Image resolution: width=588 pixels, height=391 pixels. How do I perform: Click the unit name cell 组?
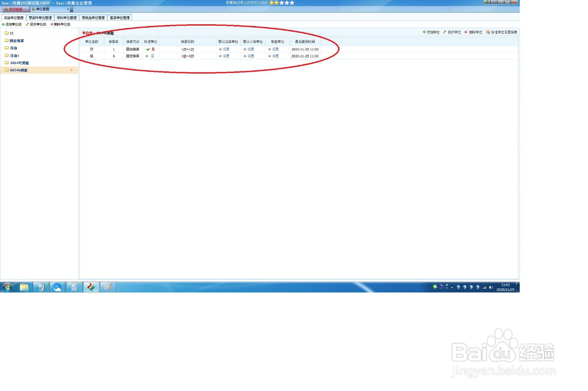pyautogui.click(x=92, y=56)
